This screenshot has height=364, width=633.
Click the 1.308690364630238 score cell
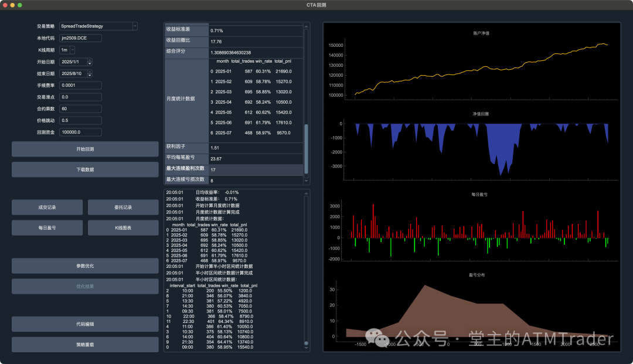click(256, 53)
